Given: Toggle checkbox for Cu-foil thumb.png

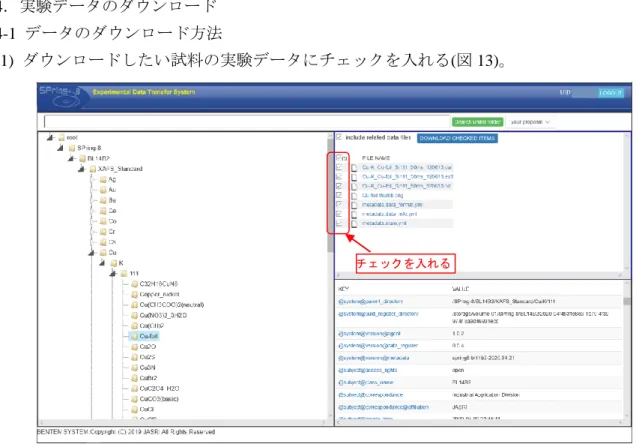Looking at the screenshot, I should (x=339, y=195).
